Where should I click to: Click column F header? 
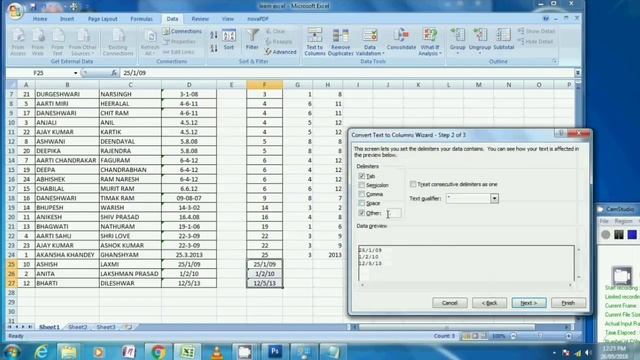pyautogui.click(x=264, y=85)
